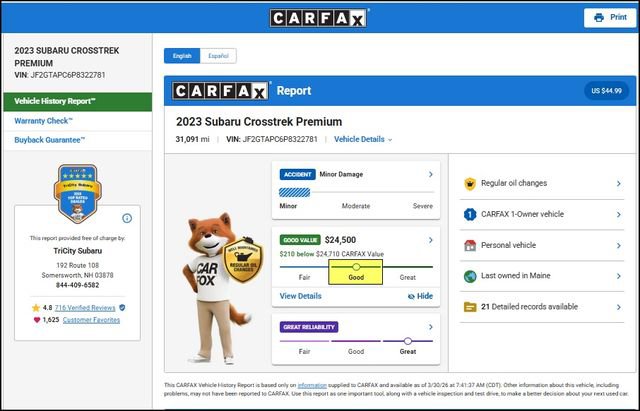The height and width of the screenshot is (411, 640).
Task: Click the Regular oil changes icon
Action: click(469, 184)
